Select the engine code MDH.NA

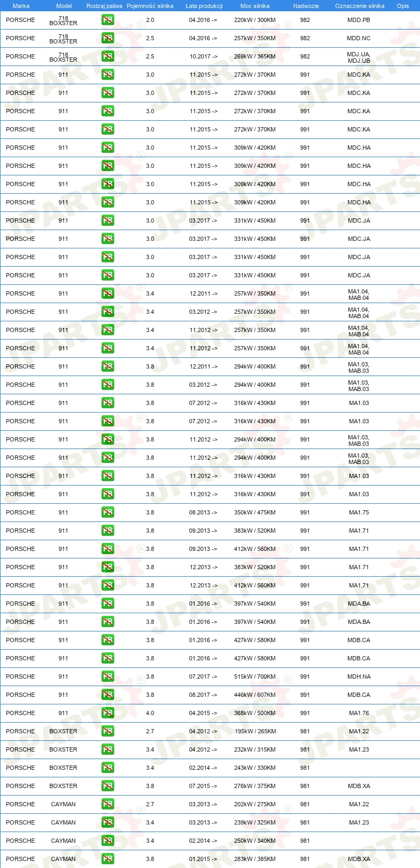point(359,676)
